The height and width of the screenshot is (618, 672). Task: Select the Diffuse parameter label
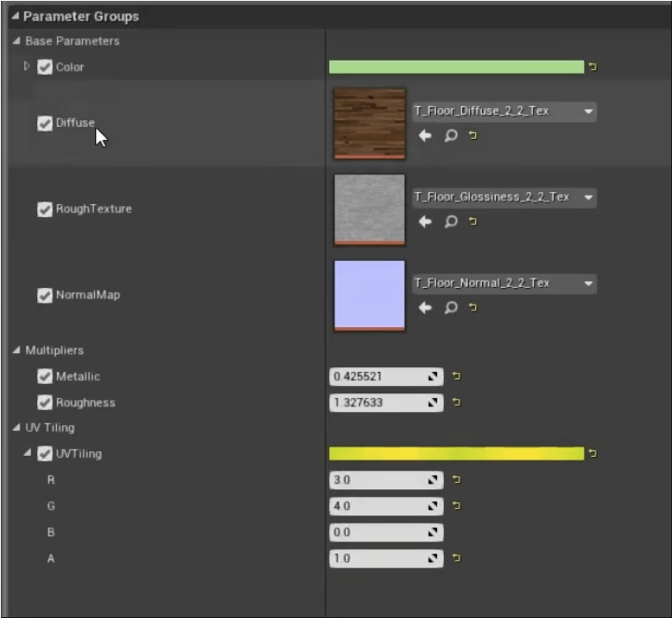click(x=75, y=123)
